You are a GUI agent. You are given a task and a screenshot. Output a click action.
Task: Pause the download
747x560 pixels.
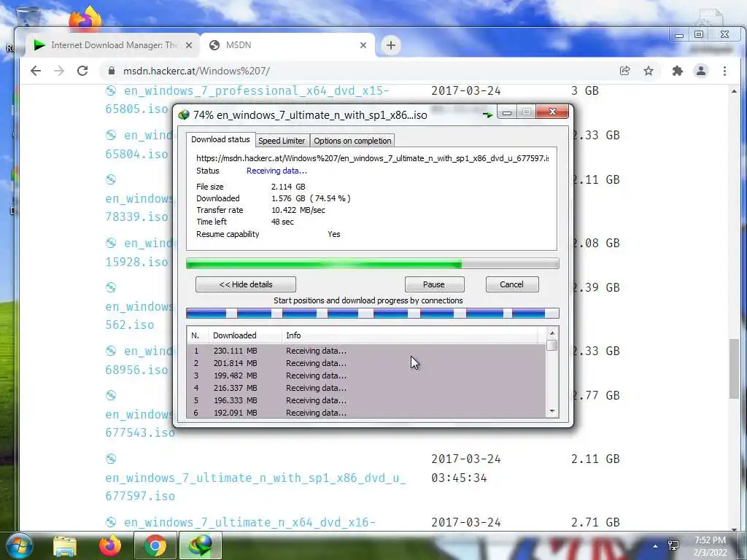click(x=434, y=284)
